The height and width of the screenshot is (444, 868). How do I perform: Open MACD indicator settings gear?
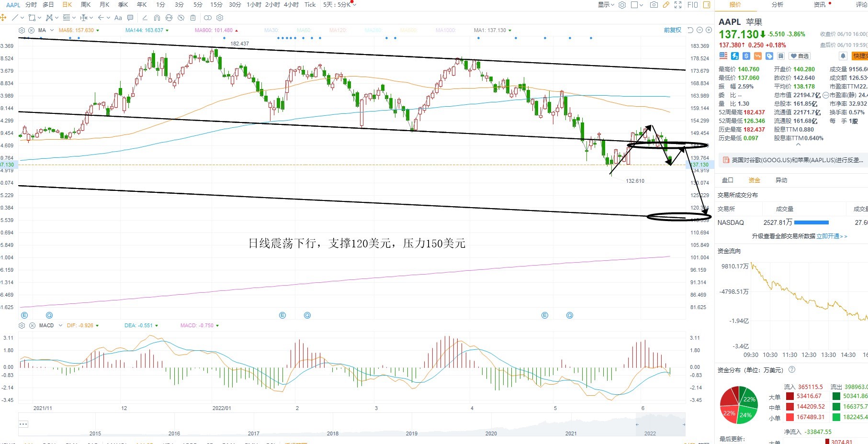22,325
